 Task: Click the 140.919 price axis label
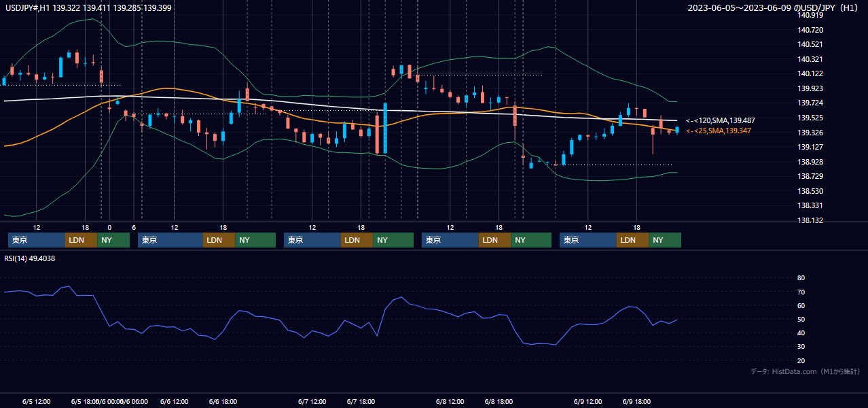(x=810, y=15)
